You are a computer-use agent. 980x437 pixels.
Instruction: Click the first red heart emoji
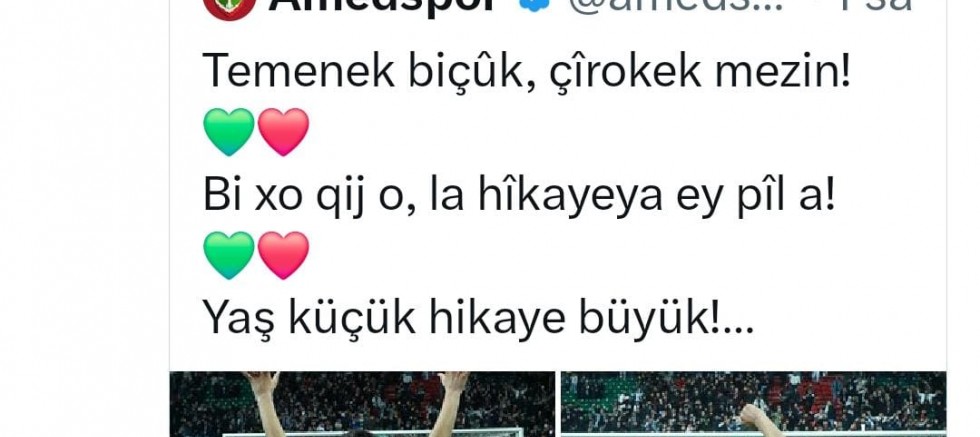coord(283,132)
